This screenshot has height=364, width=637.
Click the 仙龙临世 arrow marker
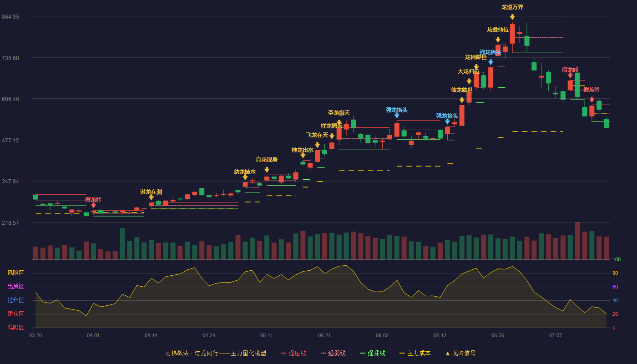click(x=462, y=100)
